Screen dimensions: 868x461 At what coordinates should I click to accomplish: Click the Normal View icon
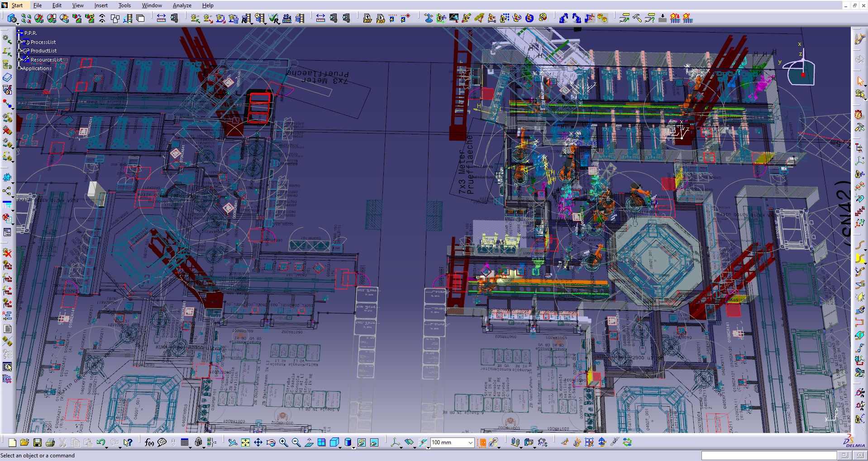click(309, 442)
